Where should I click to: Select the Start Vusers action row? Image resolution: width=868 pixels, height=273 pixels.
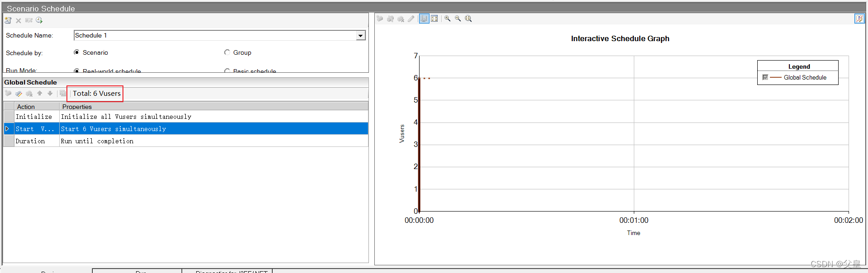(186, 129)
